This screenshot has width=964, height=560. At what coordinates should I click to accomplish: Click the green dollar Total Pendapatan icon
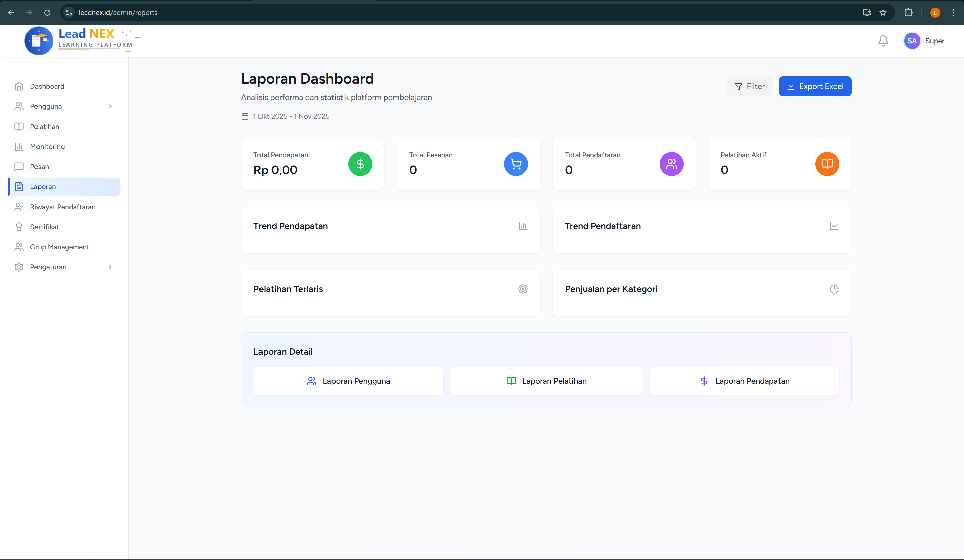[x=360, y=164]
